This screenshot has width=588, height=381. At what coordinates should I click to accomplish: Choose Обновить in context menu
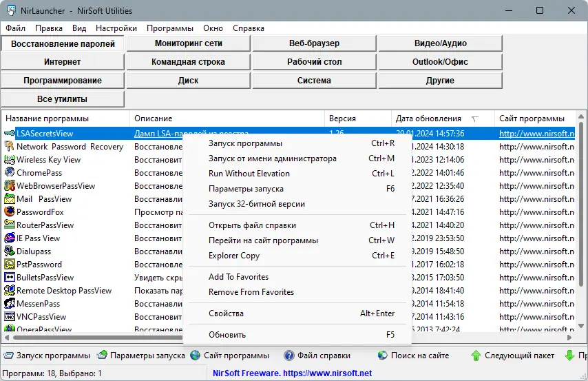297,334
